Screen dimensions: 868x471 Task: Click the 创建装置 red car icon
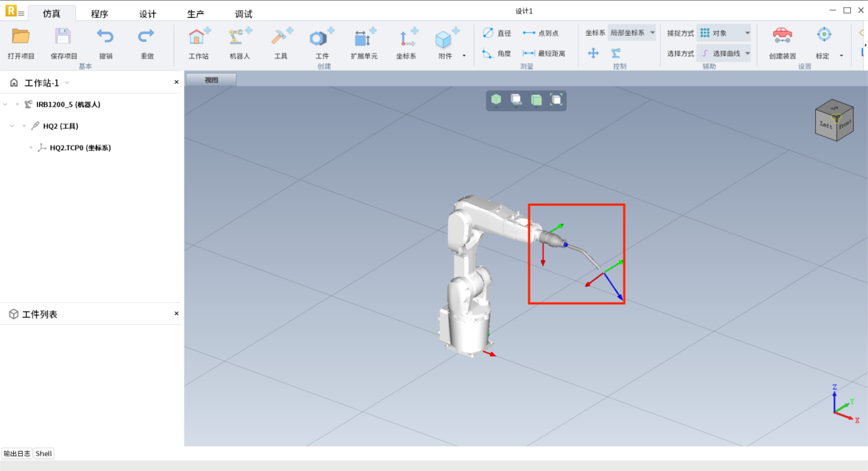coord(782,36)
